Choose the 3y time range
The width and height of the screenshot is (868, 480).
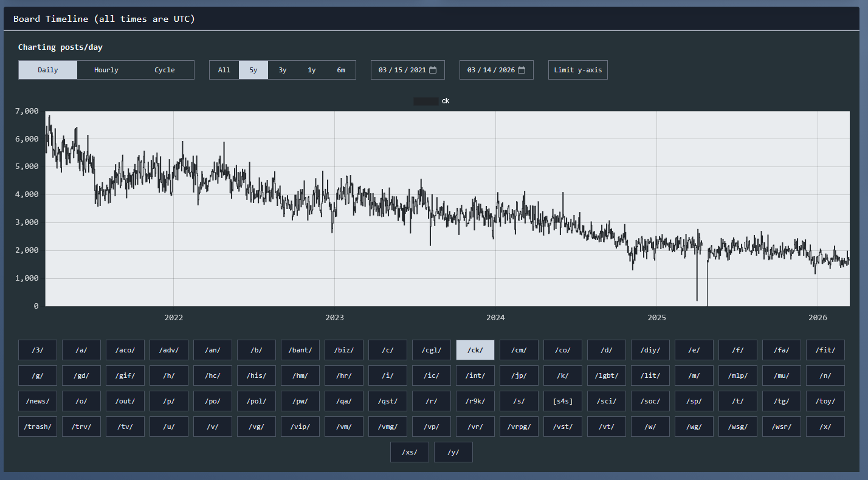point(283,70)
